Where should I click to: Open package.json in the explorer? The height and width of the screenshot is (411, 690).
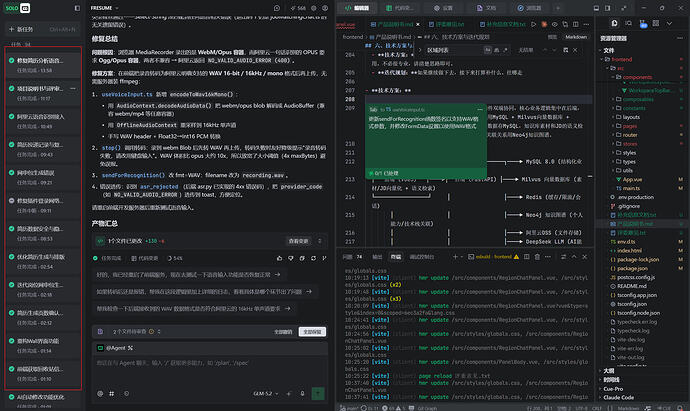point(632,268)
